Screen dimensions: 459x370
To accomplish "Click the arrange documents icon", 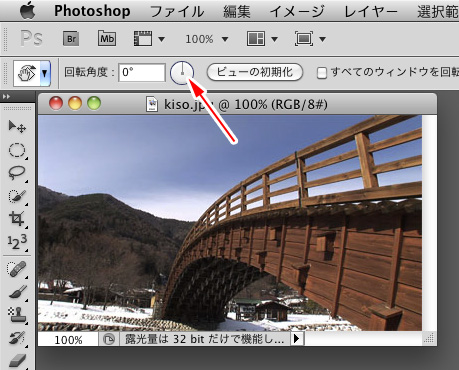I will 256,39.
